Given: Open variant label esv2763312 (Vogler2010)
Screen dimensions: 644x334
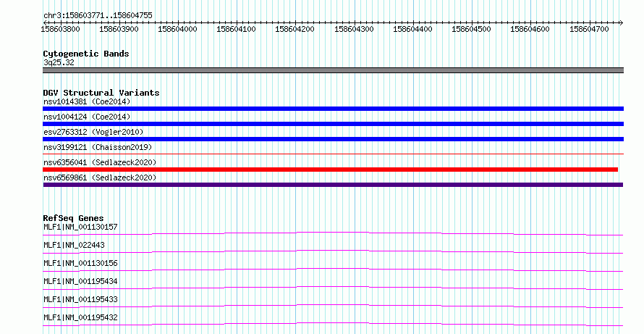Looking at the screenshot, I should (x=93, y=132).
